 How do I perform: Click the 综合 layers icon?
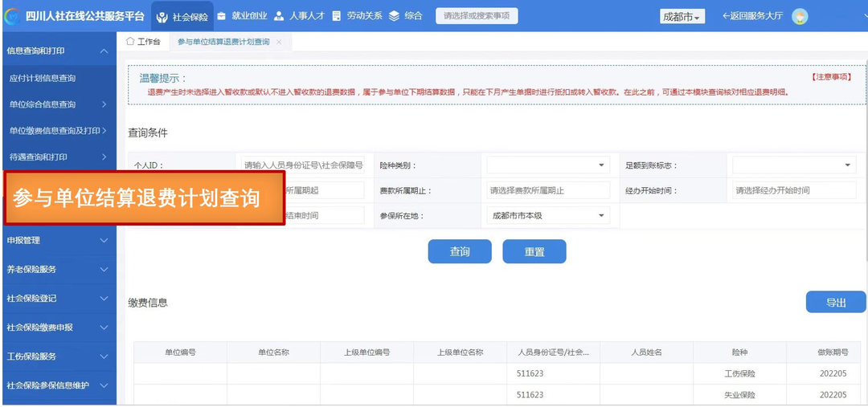click(394, 16)
